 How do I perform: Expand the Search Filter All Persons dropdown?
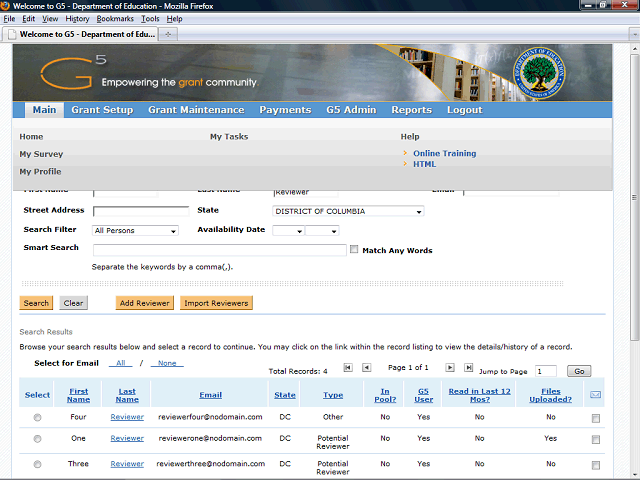pos(135,231)
